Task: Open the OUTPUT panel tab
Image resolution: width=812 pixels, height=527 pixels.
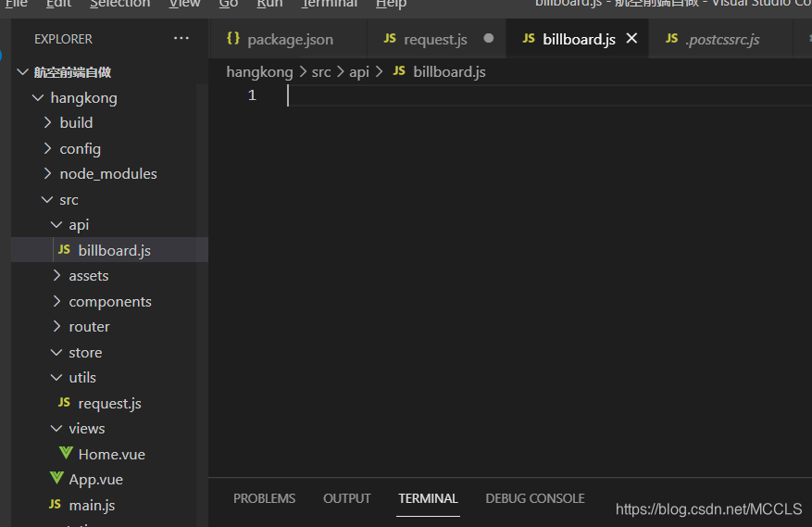Action: tap(347, 498)
